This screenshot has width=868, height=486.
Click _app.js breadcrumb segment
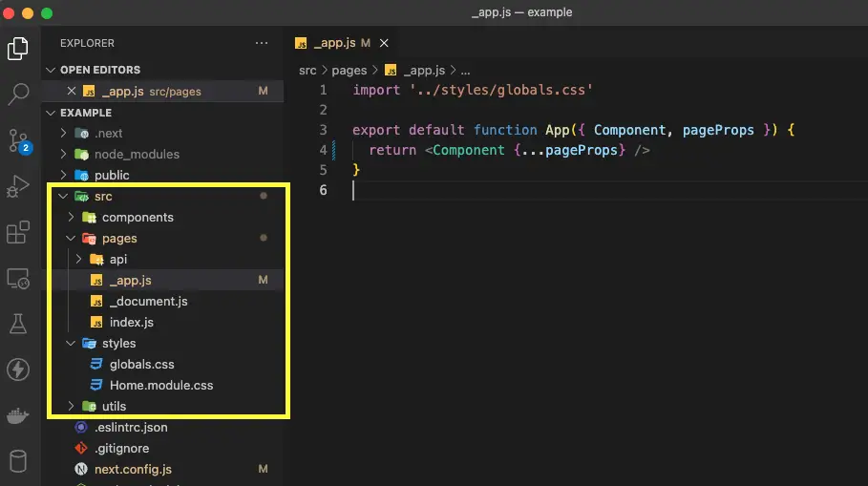[424, 71]
